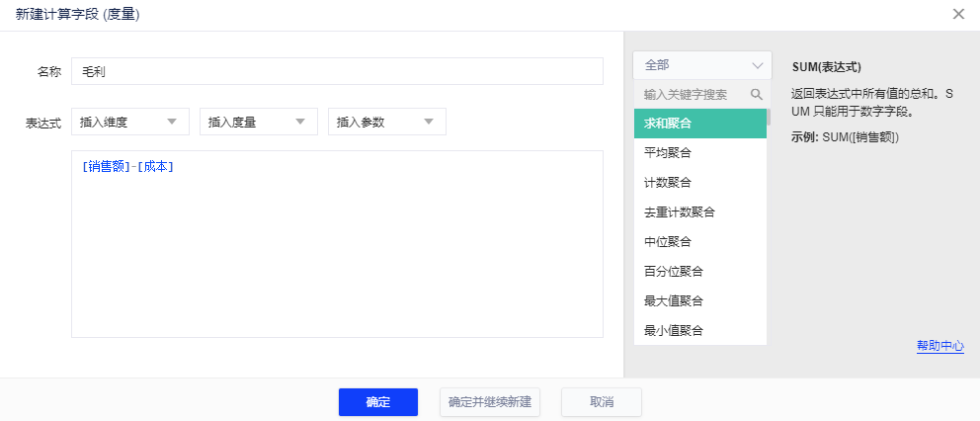Screen dimensions: 980x421
Task: Pick 去重计数聚合 function
Action: tap(700, 211)
